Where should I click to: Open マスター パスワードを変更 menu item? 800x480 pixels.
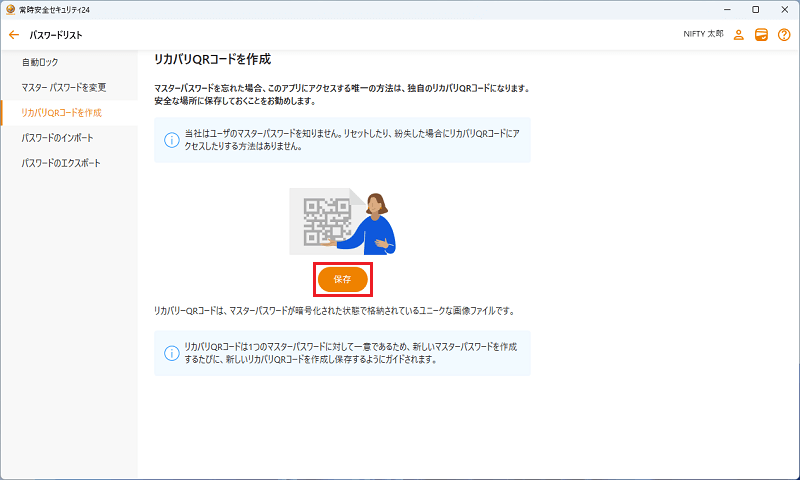69,88
